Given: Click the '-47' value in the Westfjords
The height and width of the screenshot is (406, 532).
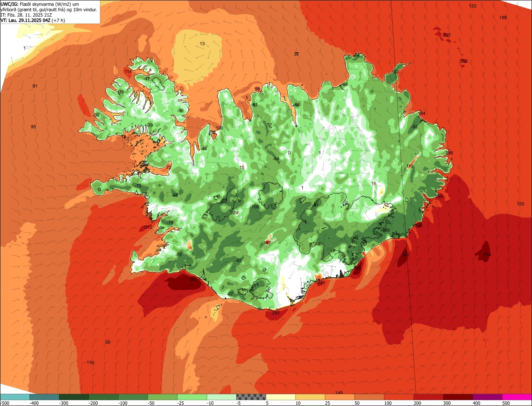Looking at the screenshot, I should 147,78.
